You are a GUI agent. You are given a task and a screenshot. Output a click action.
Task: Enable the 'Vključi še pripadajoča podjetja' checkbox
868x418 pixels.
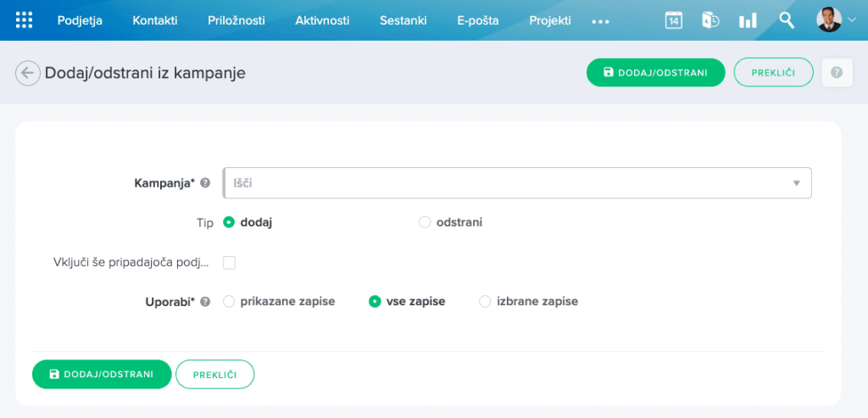pyautogui.click(x=229, y=263)
